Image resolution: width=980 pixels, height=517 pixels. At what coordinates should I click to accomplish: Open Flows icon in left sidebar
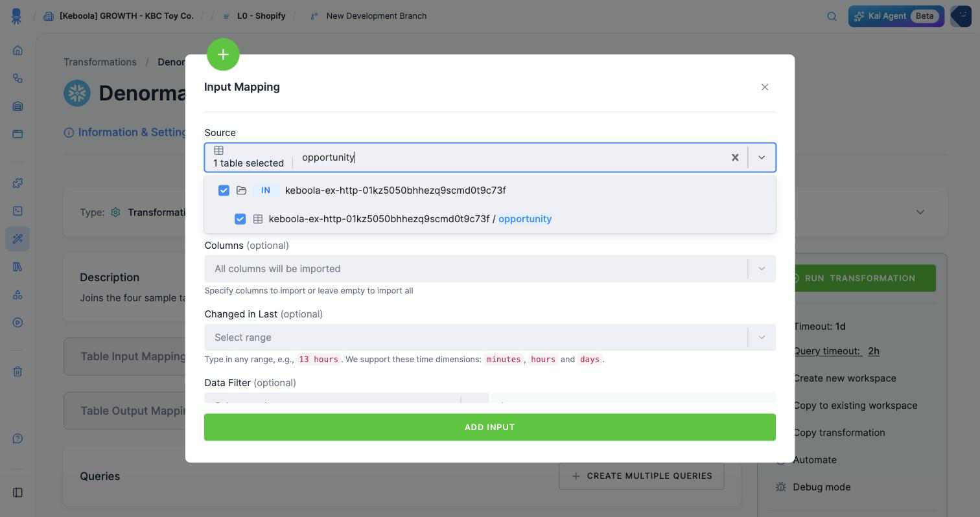pyautogui.click(x=17, y=78)
